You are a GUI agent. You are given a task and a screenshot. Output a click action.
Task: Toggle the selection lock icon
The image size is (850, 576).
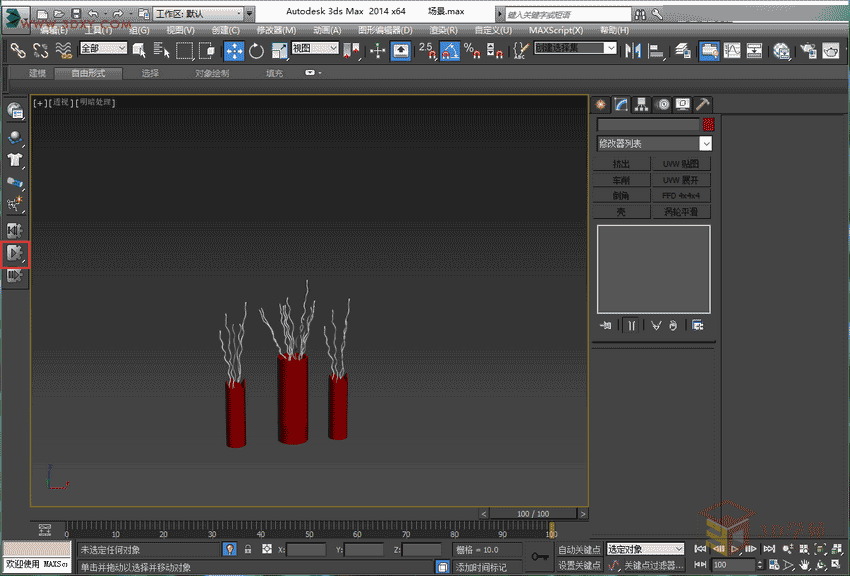(x=248, y=549)
